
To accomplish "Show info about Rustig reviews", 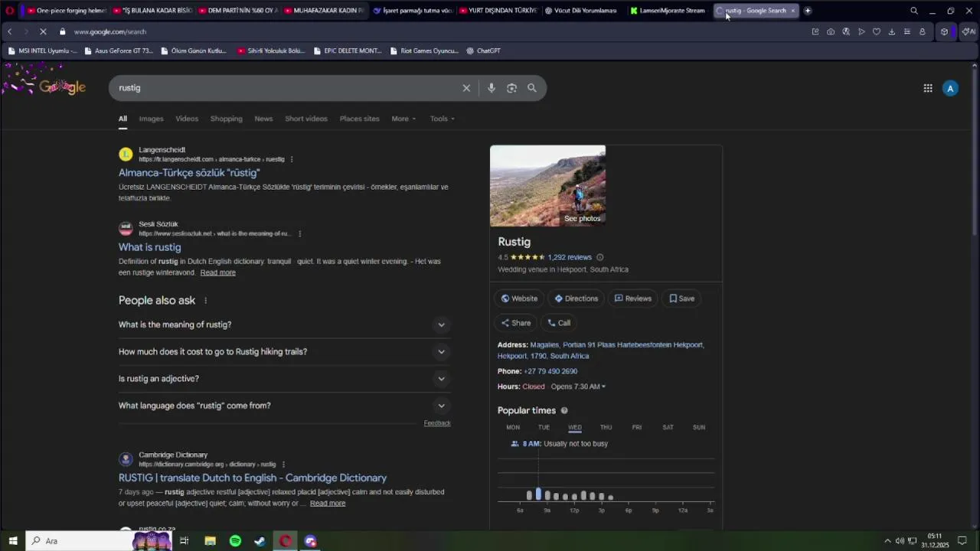I will 600,257.
